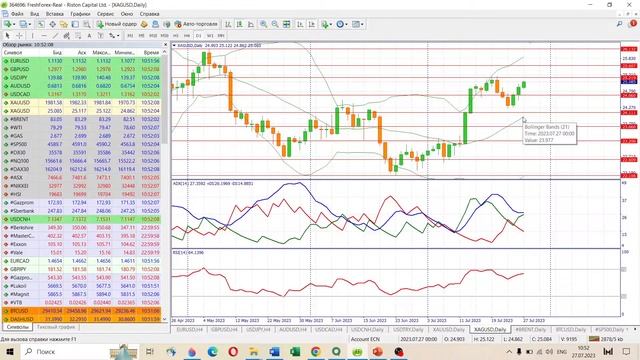Click the Market Watch vertical scrollbar

click(165, 186)
